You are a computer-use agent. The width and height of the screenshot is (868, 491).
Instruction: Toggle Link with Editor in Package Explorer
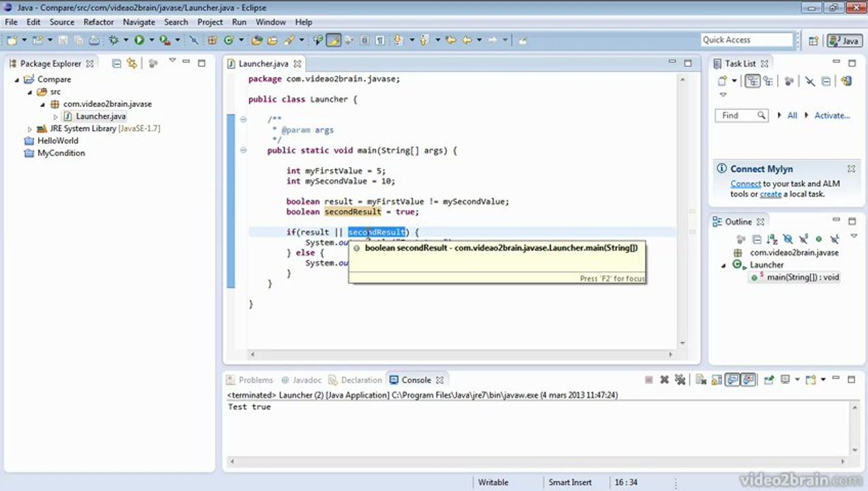tap(132, 63)
